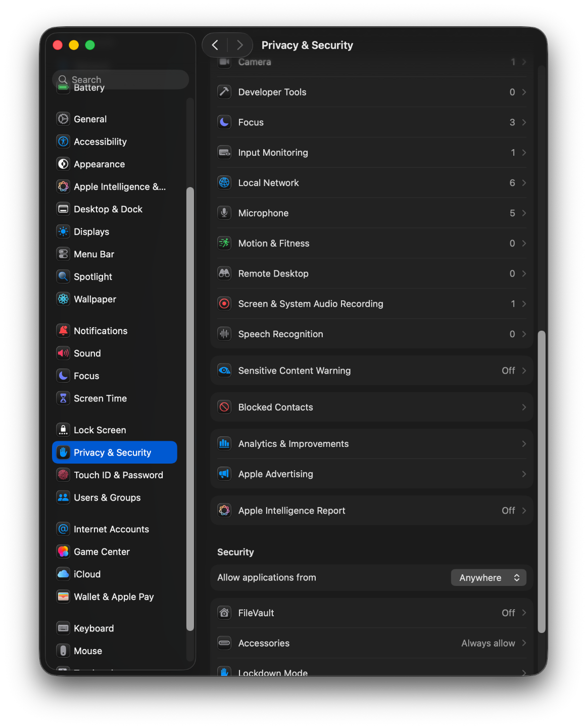Image resolution: width=587 pixels, height=728 pixels.
Task: Click the Apple Advertising megaphone icon
Action: [224, 474]
